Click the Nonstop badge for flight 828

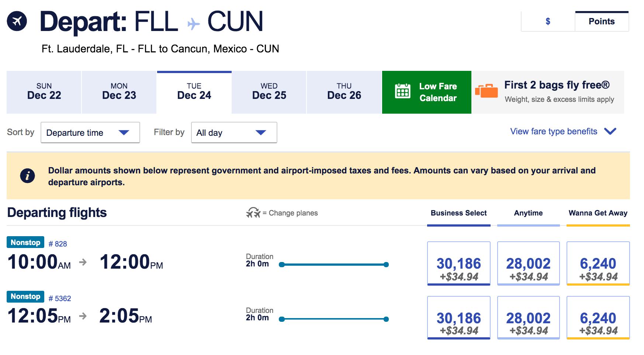click(25, 242)
